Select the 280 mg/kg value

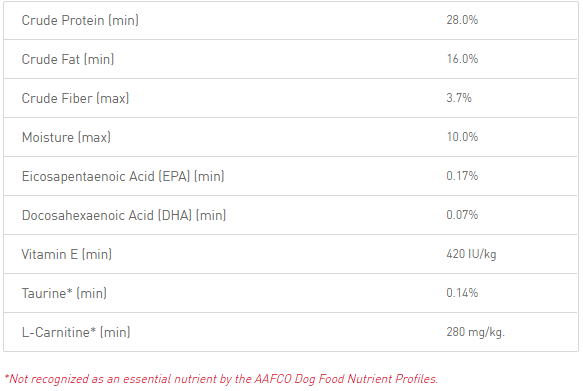476,332
